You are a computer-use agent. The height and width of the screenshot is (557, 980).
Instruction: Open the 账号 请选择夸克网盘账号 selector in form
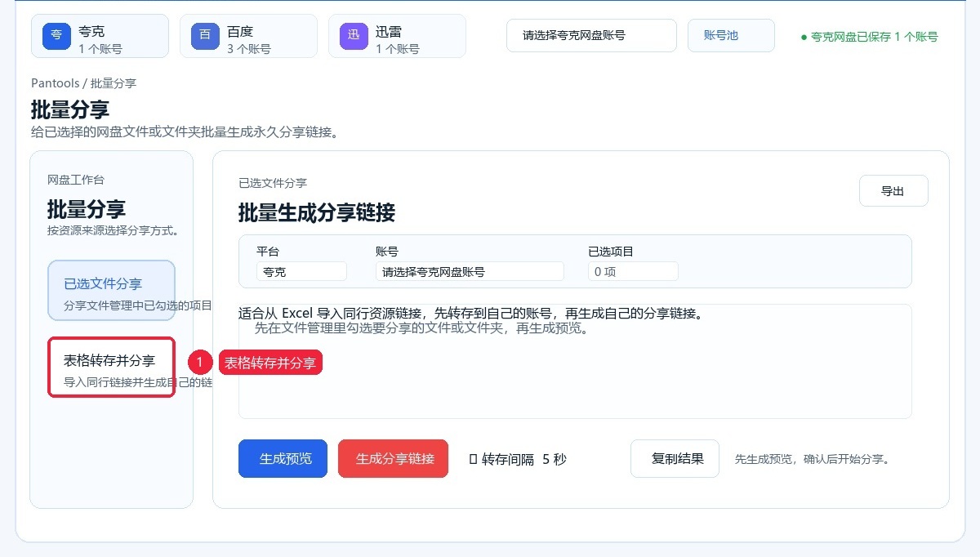pyautogui.click(x=470, y=271)
